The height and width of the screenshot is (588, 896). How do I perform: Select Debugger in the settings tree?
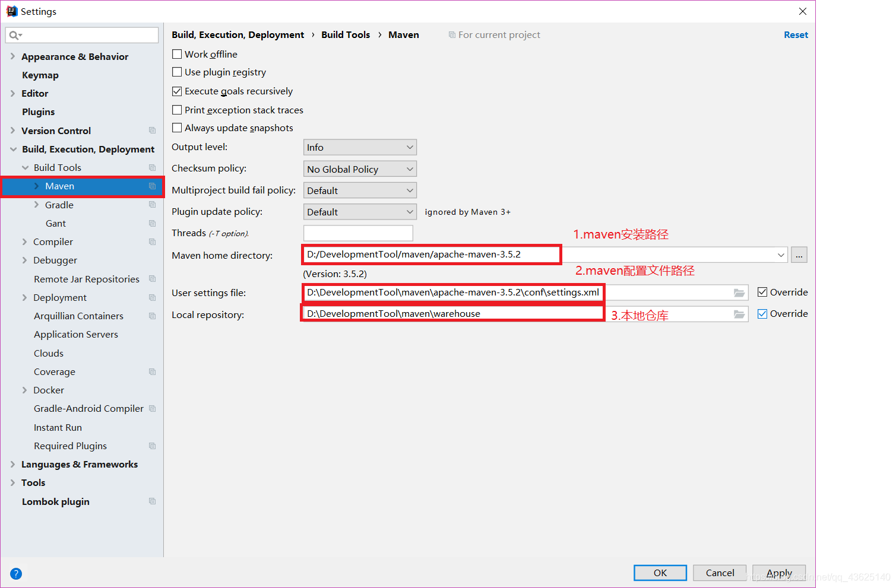tap(55, 260)
